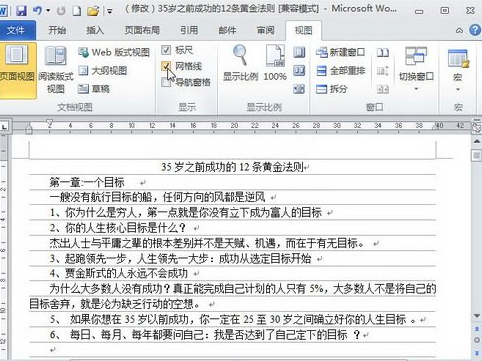Uncheck the 网格线 gridlines checkbox
This screenshot has height=361, width=482.
tap(166, 66)
